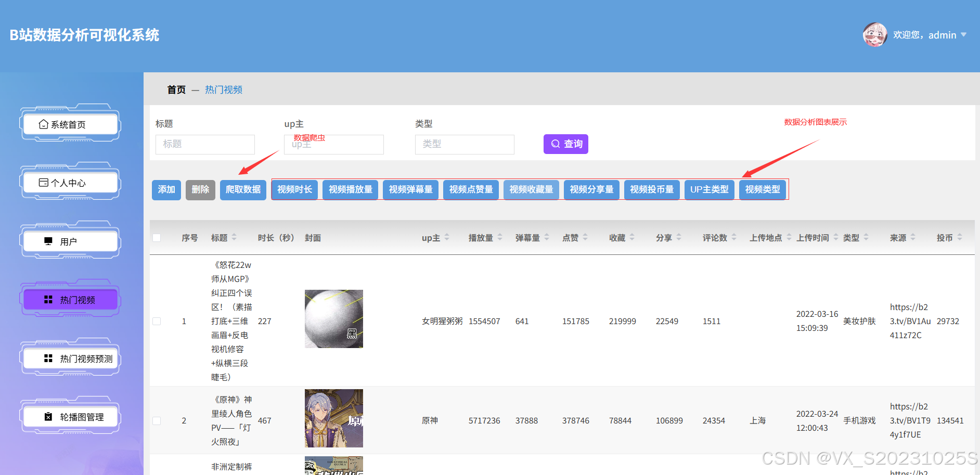This screenshot has height=475, width=980.
Task: Sort by 投币 column arrows
Action: (960, 237)
